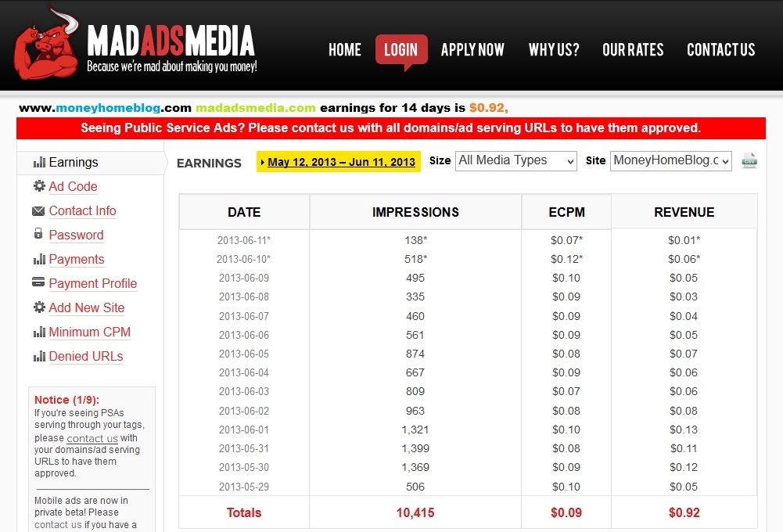Open the MoneyHomeBlog site dropdown
783x532 pixels.
click(670, 160)
